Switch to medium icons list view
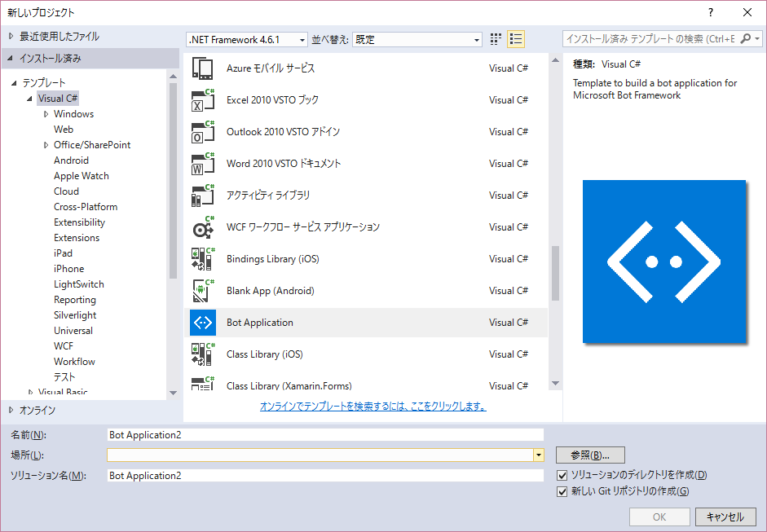Image resolution: width=767 pixels, height=532 pixels. (x=516, y=39)
